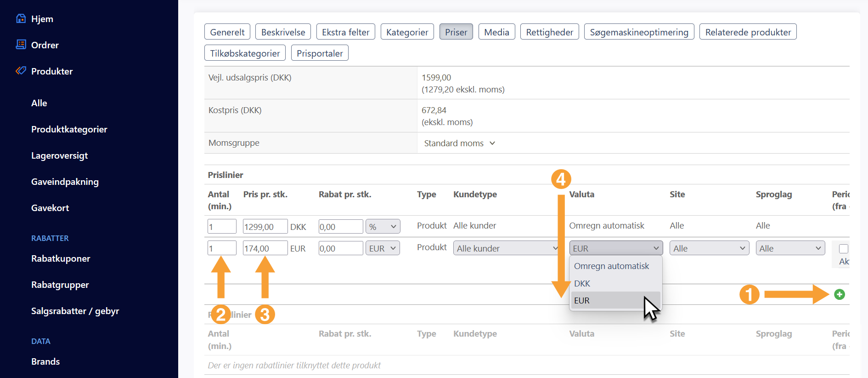Open the Media tab
Image resolution: width=868 pixels, height=378 pixels.
tap(496, 32)
